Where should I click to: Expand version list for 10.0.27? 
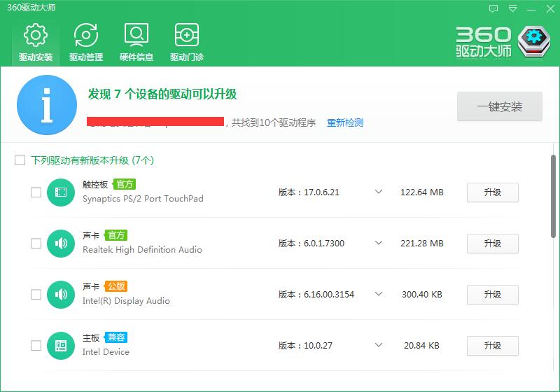[379, 345]
